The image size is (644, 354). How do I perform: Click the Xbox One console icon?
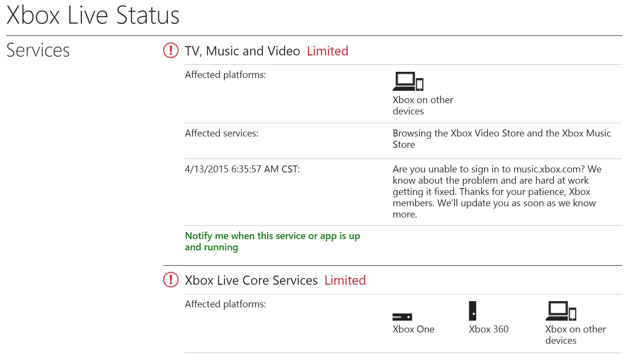click(402, 317)
